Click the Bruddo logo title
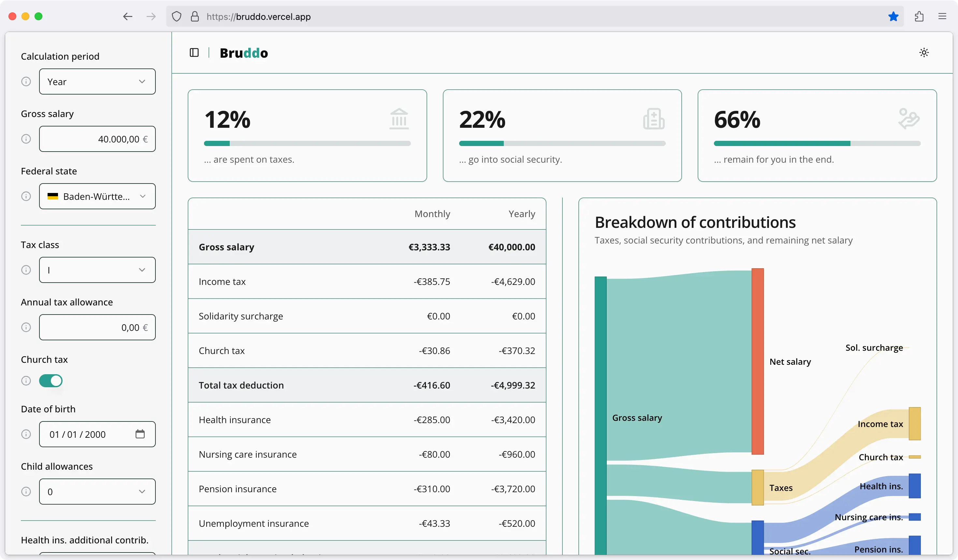The image size is (958, 560). pyautogui.click(x=244, y=53)
